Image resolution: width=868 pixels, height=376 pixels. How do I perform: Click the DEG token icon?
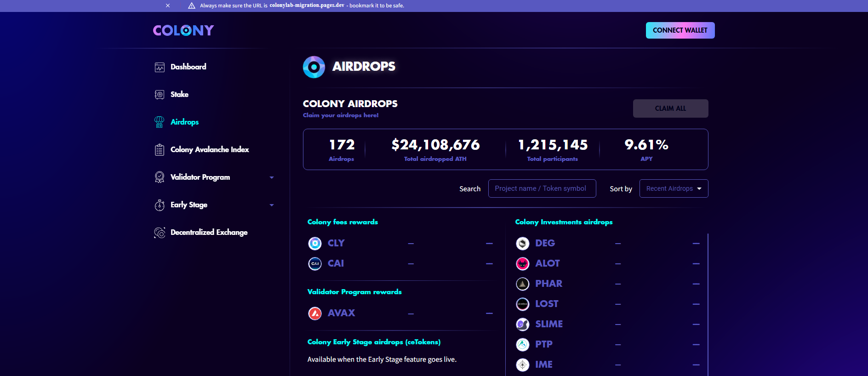coord(523,243)
